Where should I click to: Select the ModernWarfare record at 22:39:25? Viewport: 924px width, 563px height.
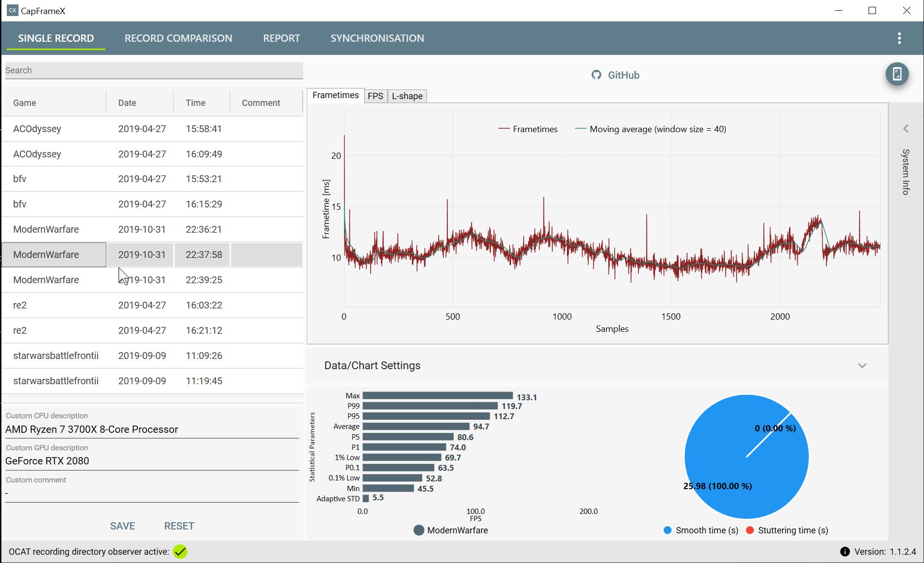coord(153,280)
